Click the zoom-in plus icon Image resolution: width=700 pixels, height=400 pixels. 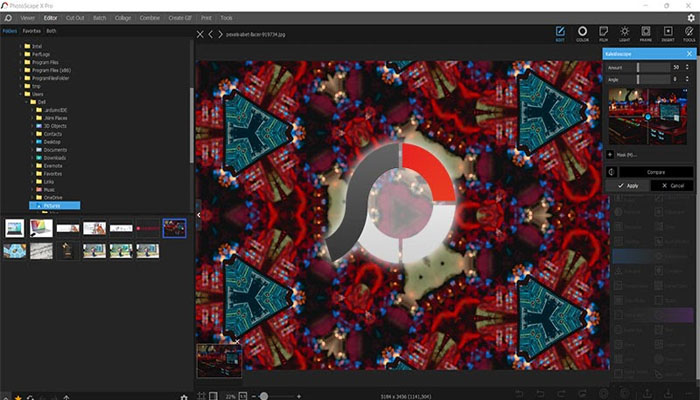(x=299, y=396)
